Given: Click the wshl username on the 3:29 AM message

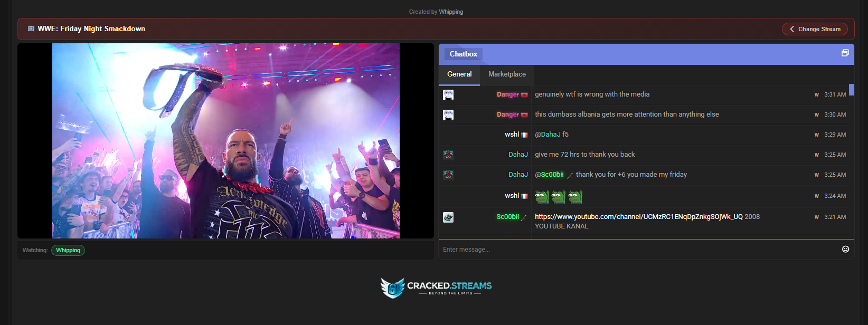Looking at the screenshot, I should coord(512,135).
